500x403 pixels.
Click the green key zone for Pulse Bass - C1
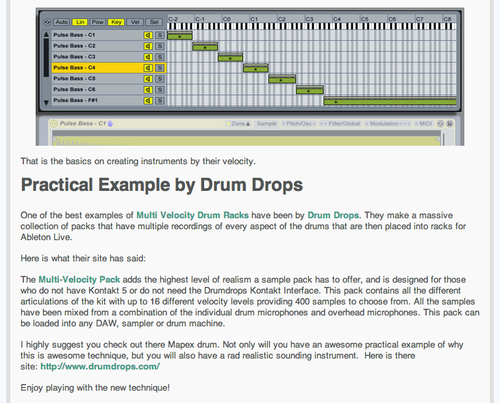[x=180, y=36]
